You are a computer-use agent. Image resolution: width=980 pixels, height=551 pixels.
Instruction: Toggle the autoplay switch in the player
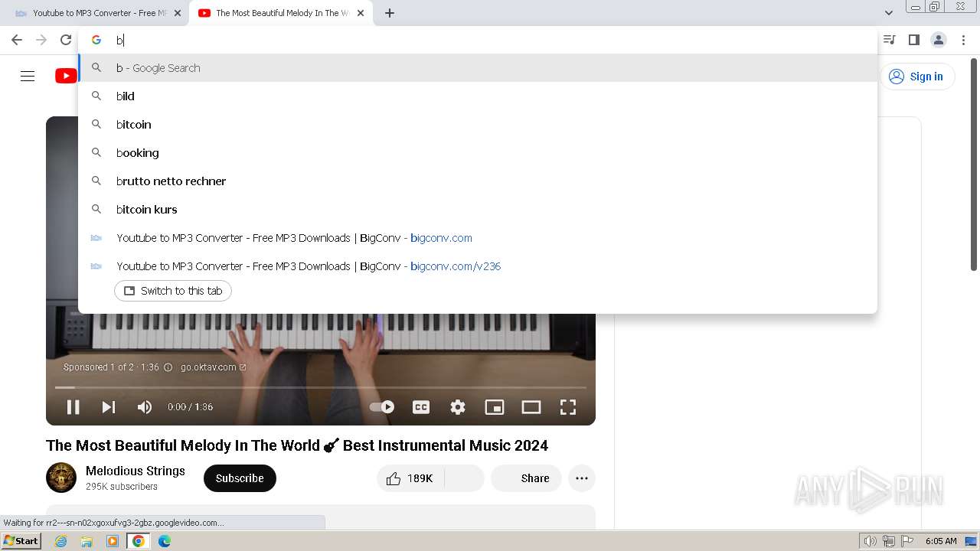click(382, 407)
